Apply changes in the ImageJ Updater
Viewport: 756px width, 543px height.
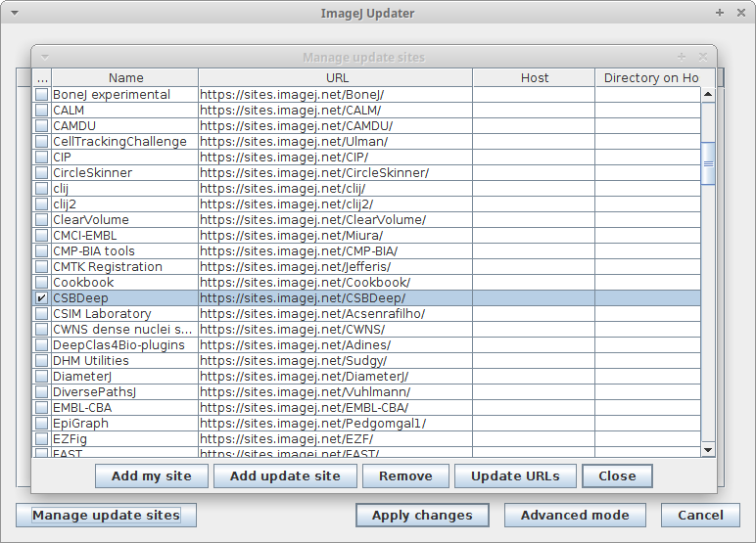[422, 515]
